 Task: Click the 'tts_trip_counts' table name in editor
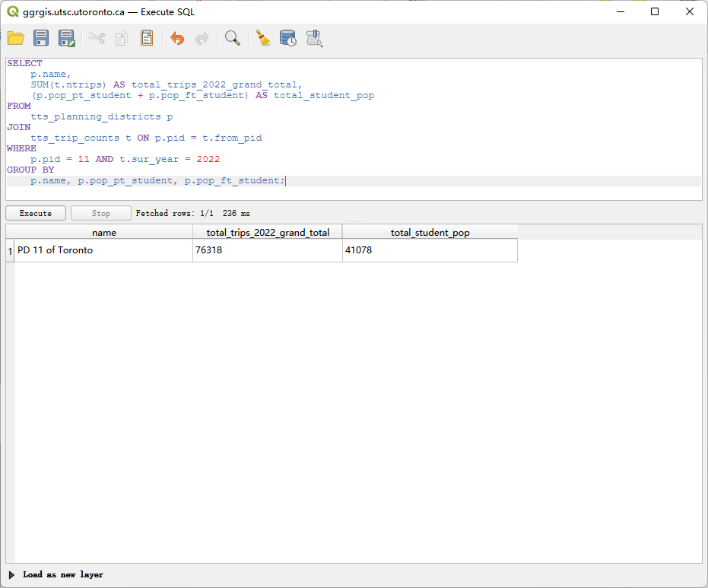pyautogui.click(x=75, y=138)
